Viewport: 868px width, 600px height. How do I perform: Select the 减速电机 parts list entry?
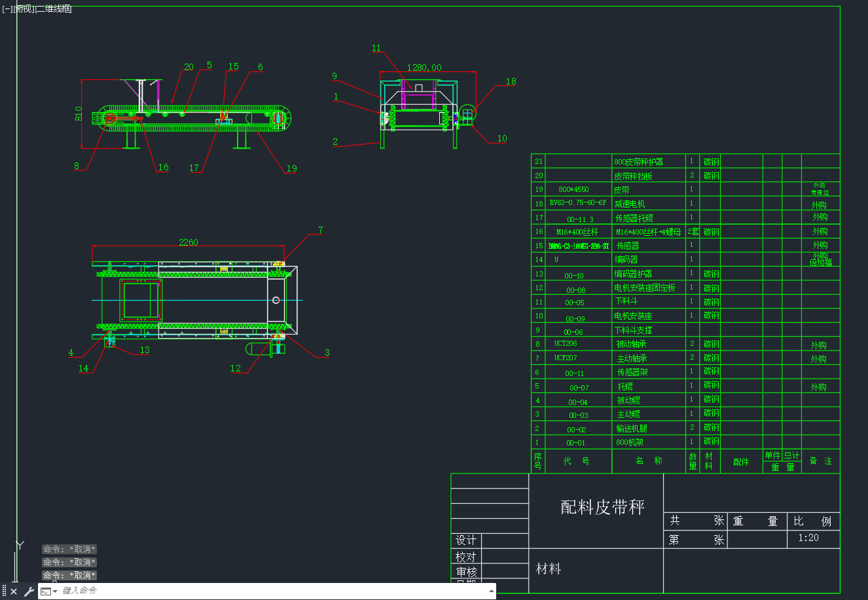click(630, 204)
